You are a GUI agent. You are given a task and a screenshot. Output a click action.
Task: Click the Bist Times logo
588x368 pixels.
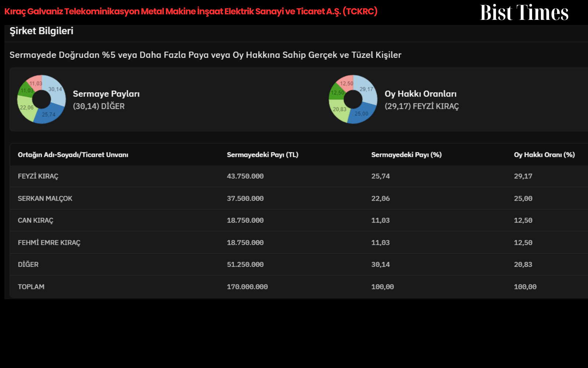point(524,13)
